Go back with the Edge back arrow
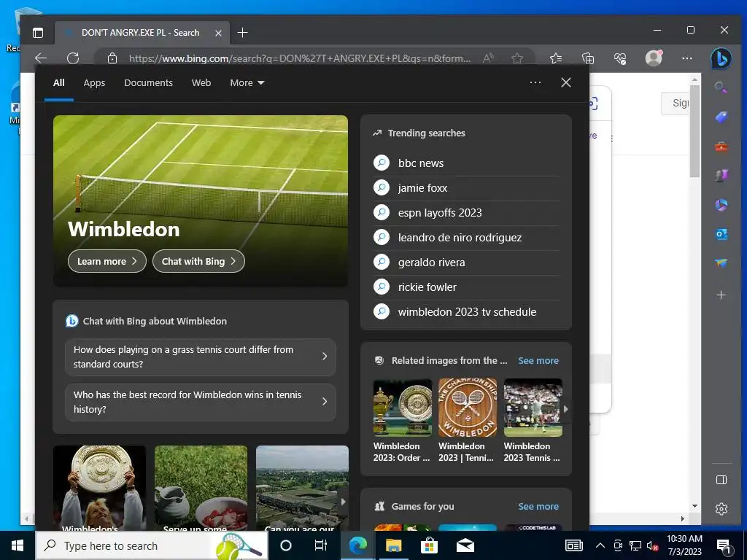747x560 pixels. point(41,58)
